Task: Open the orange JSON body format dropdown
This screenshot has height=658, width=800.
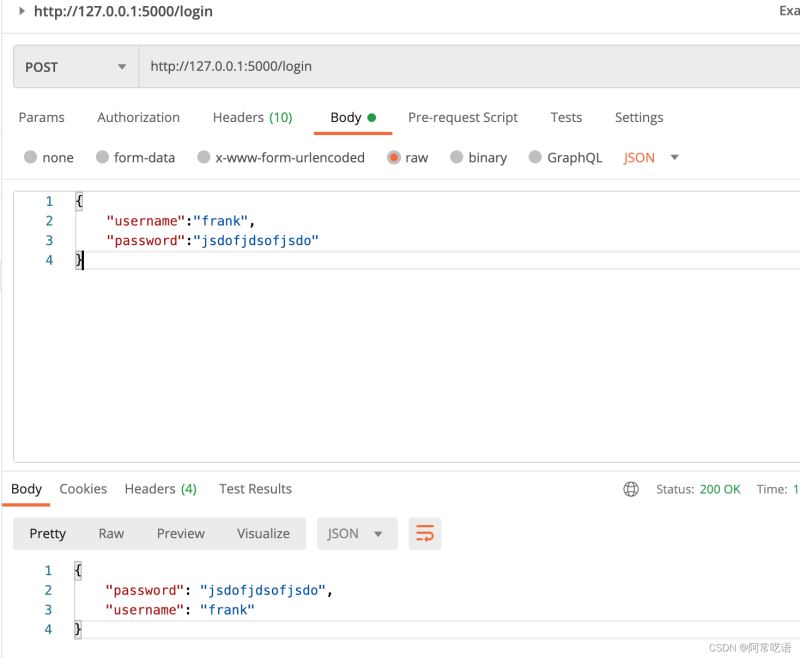Action: click(x=651, y=157)
